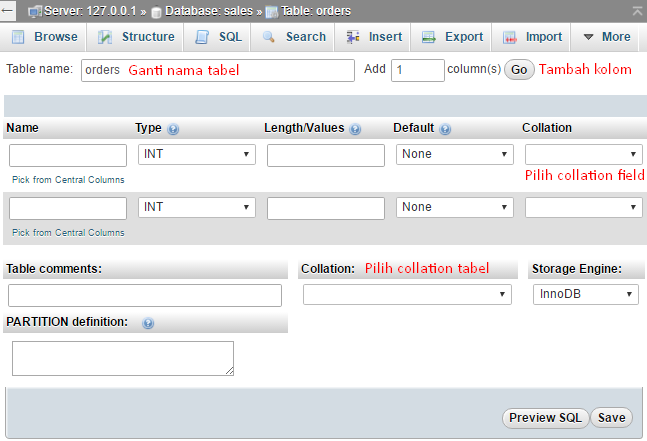Switch to the Structure tab

point(135,37)
